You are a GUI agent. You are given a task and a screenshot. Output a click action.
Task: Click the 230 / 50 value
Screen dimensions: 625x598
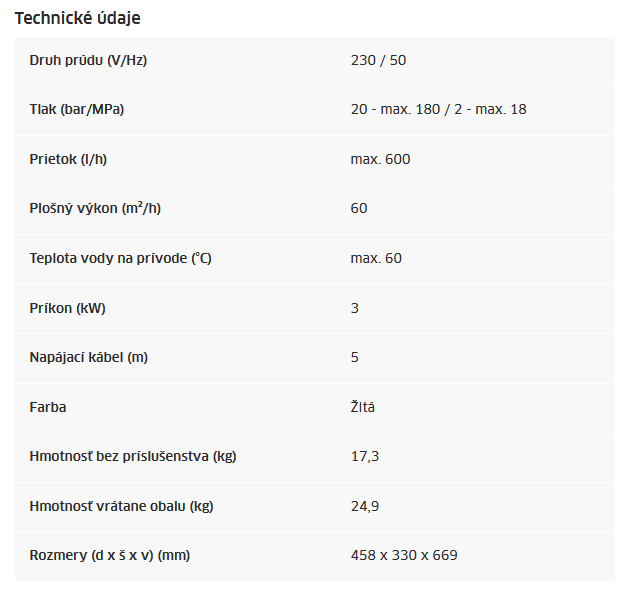point(378,60)
